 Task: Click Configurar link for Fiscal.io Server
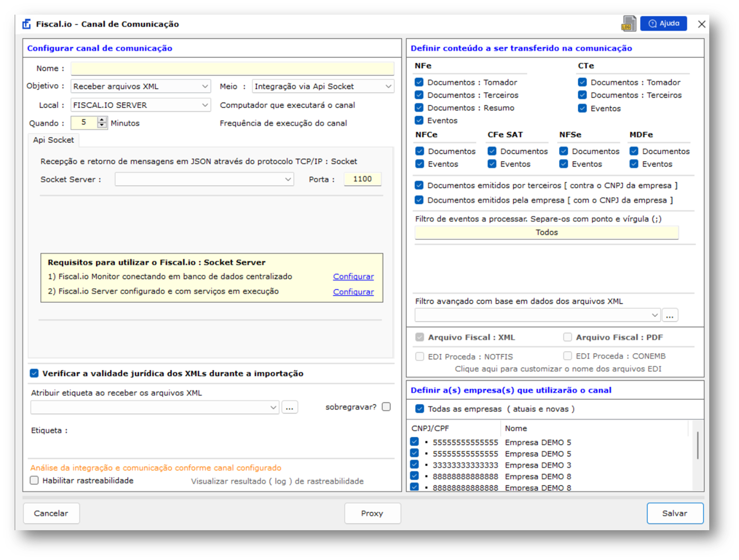[353, 292]
